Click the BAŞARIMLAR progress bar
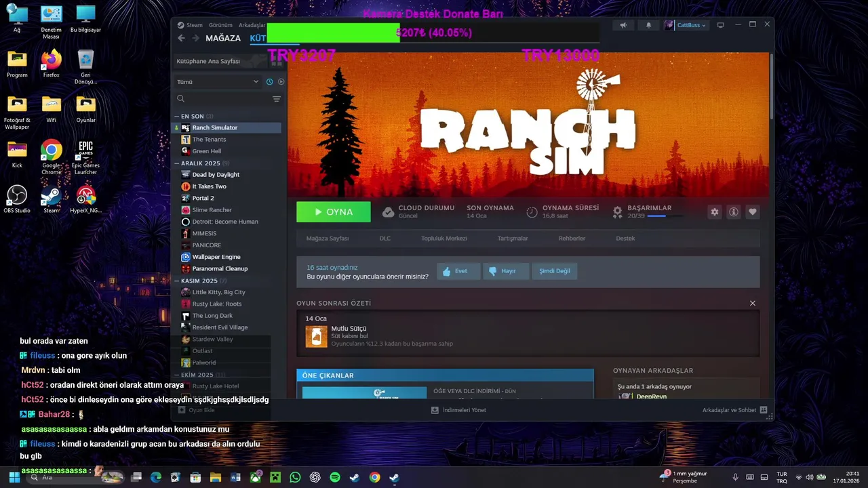 tap(665, 216)
